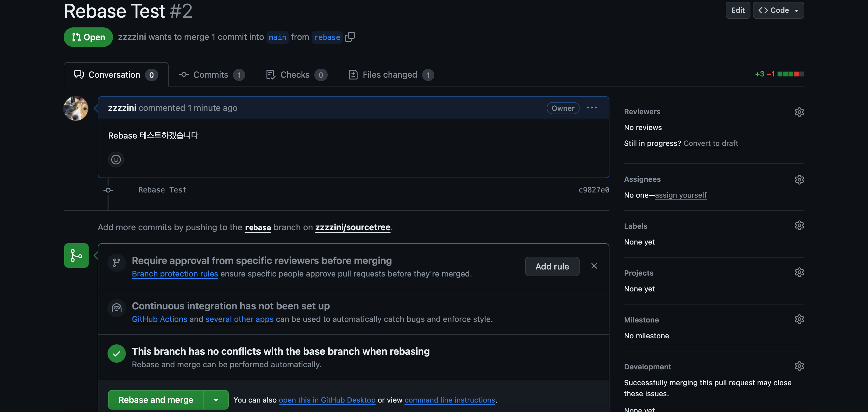The image size is (868, 412).
Task: Click the Open status badge
Action: (x=88, y=37)
